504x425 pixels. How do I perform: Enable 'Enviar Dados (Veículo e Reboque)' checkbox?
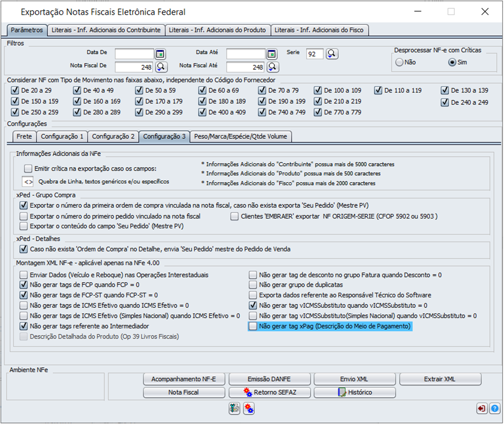point(23,275)
